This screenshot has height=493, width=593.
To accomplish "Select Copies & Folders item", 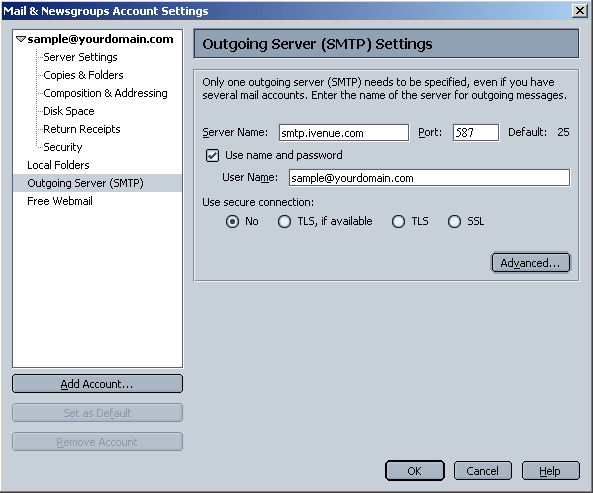I will 83,75.
